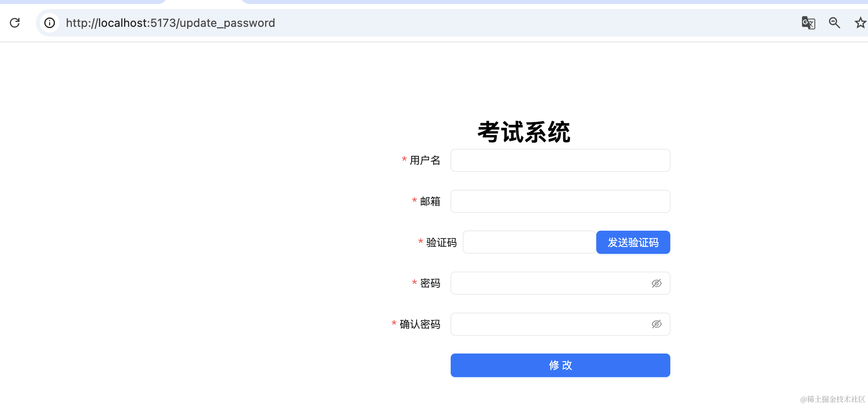Open the zoom magnifier icon in address bar
868x406 pixels.
click(x=834, y=23)
